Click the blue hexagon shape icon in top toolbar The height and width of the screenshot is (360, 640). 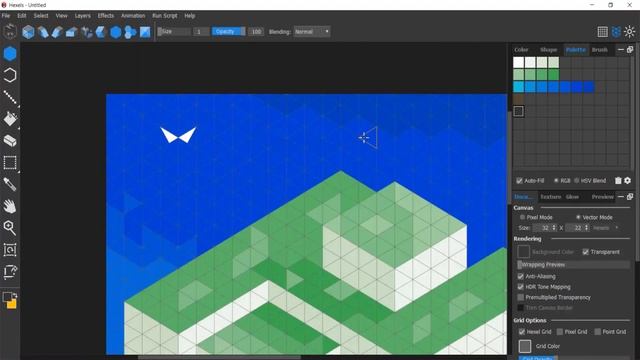pyautogui.click(x=116, y=32)
